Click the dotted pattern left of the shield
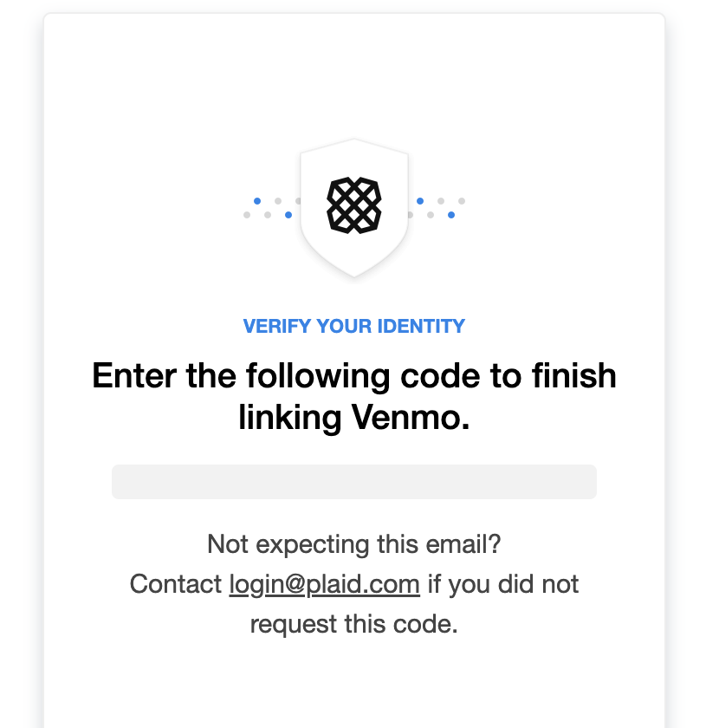 [273, 208]
